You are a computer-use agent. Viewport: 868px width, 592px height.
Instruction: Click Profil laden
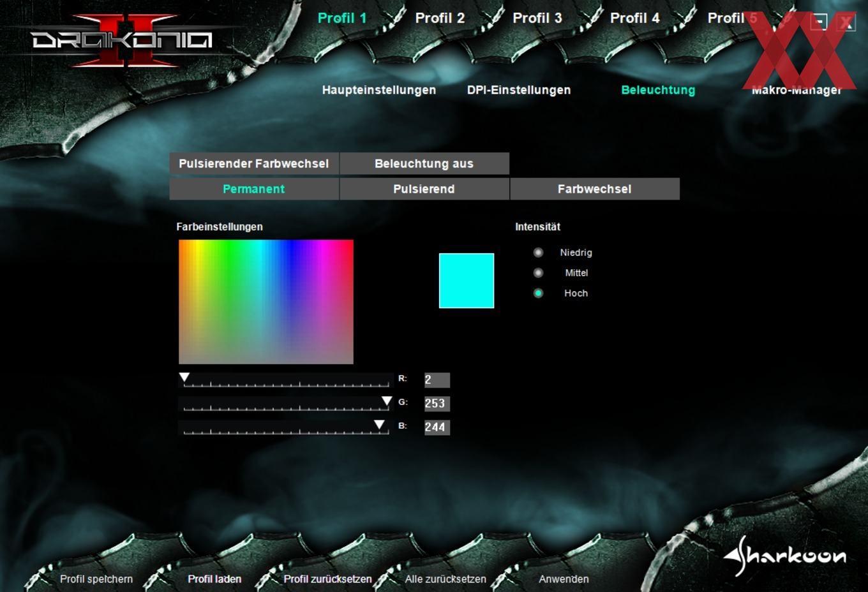point(214,579)
